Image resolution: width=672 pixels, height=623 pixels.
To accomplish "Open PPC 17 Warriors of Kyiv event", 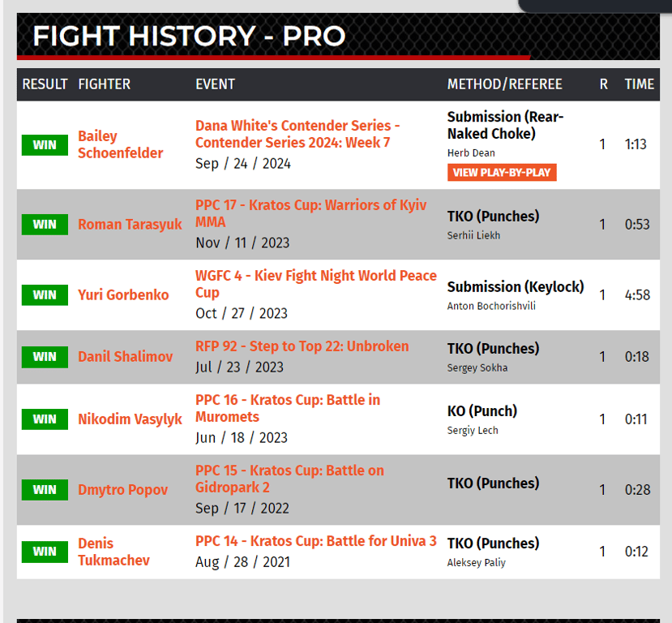I will [310, 213].
